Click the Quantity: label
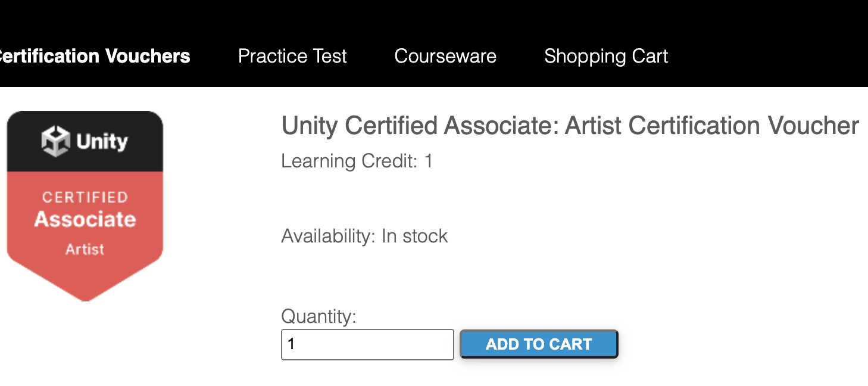868x386 pixels. coord(319,316)
